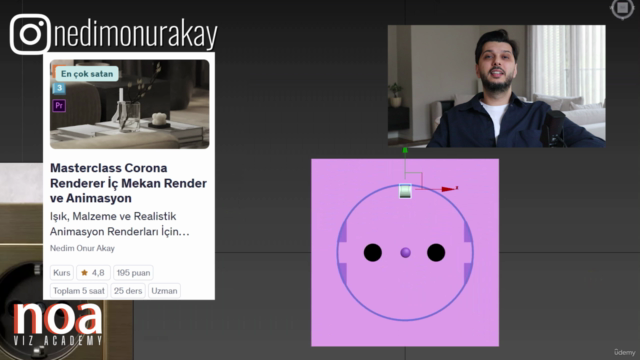
Task: Click the 'En çok satan' badge
Action: point(87,74)
